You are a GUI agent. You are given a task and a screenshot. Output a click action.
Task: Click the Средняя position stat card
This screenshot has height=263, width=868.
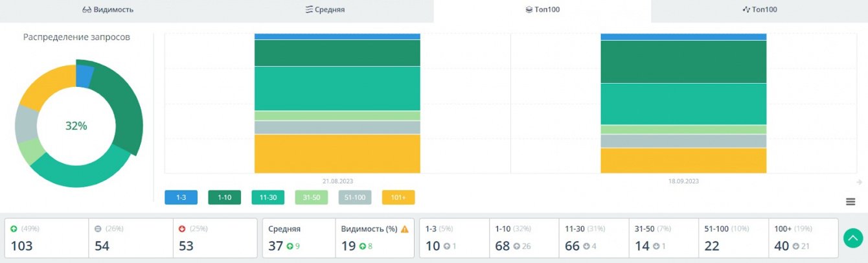coord(298,238)
